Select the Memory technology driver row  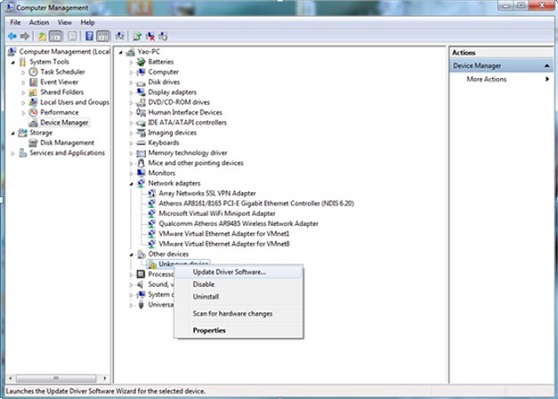tap(188, 153)
